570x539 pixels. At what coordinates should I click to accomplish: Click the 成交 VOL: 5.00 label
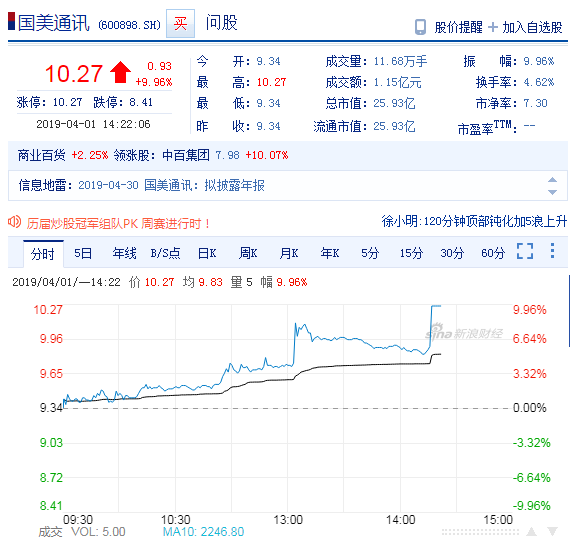tap(82, 532)
